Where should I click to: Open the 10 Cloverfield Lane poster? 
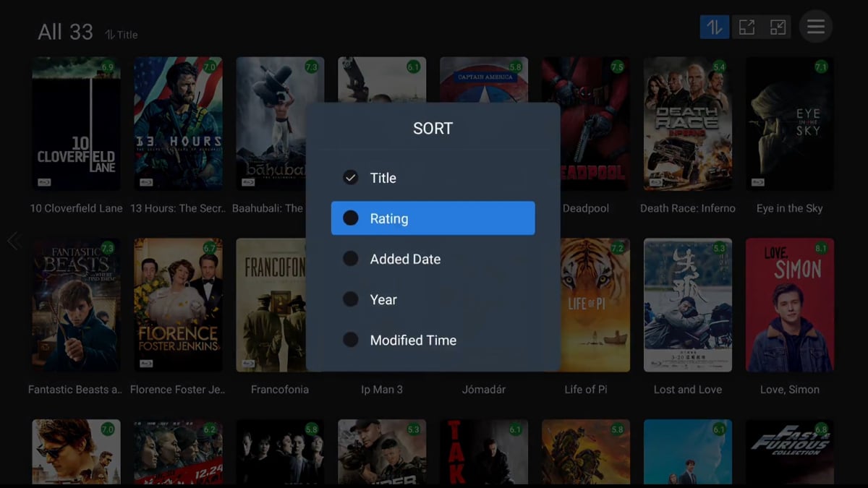(76, 124)
